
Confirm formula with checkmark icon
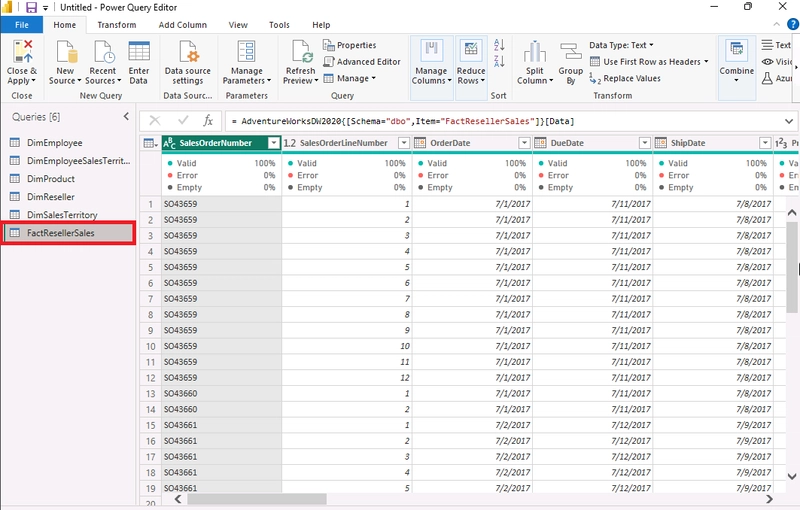point(183,121)
